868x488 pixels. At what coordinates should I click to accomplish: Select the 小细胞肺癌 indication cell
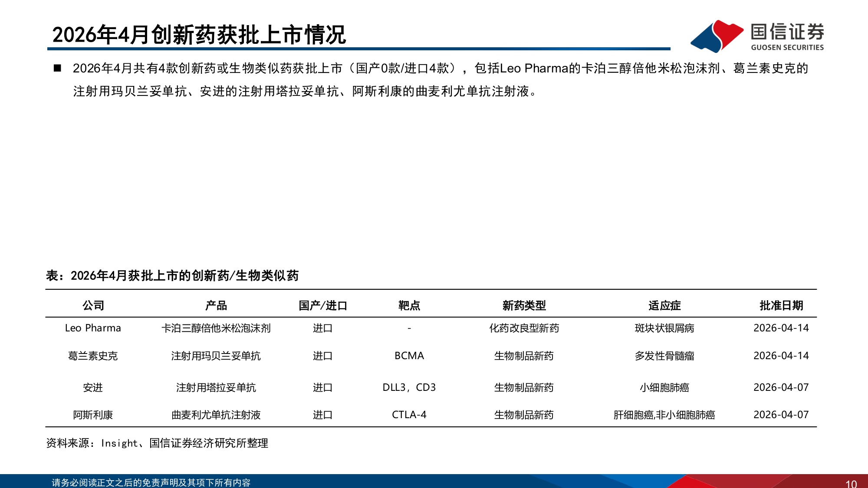[x=664, y=387]
